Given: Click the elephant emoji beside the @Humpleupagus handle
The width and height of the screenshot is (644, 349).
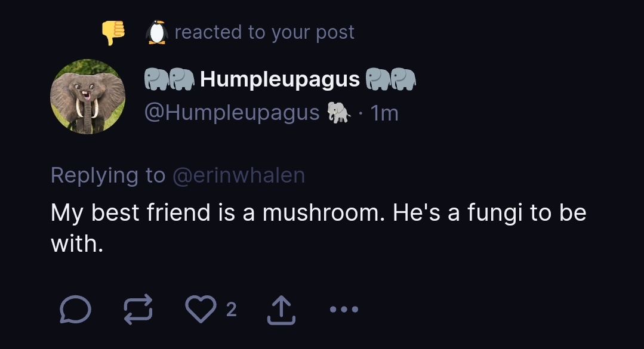Looking at the screenshot, I should [x=338, y=112].
